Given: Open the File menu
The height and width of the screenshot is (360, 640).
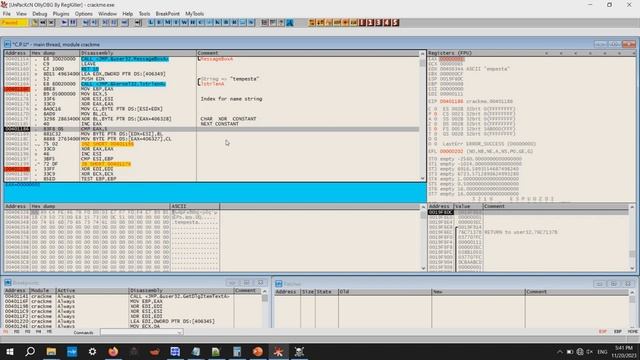Looking at the screenshot, I should click(7, 13).
